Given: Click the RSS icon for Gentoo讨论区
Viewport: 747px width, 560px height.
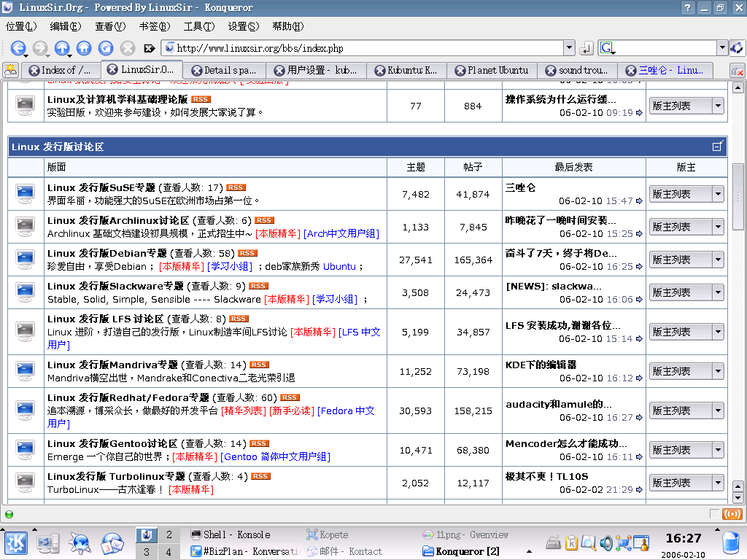Looking at the screenshot, I should click(x=259, y=444).
